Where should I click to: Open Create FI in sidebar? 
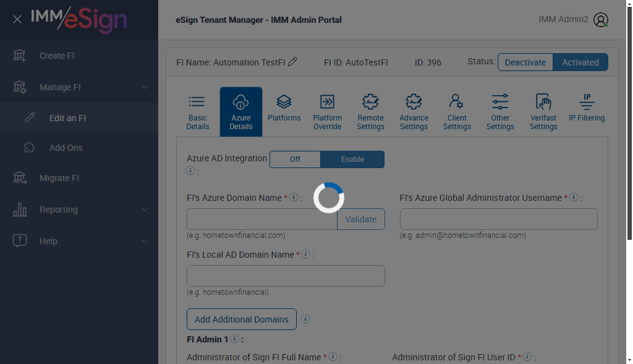click(79, 56)
